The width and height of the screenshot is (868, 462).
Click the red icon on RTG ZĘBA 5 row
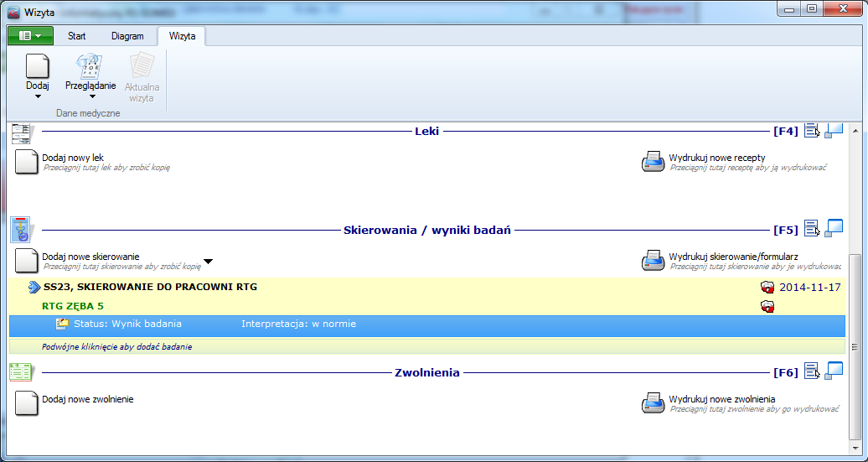[x=767, y=306]
